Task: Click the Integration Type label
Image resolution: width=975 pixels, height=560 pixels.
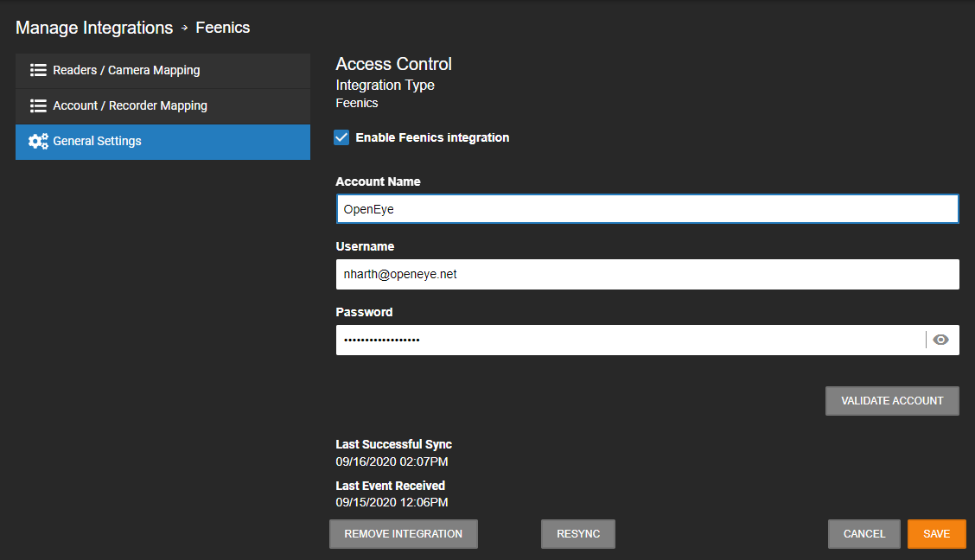Action: [x=385, y=86]
